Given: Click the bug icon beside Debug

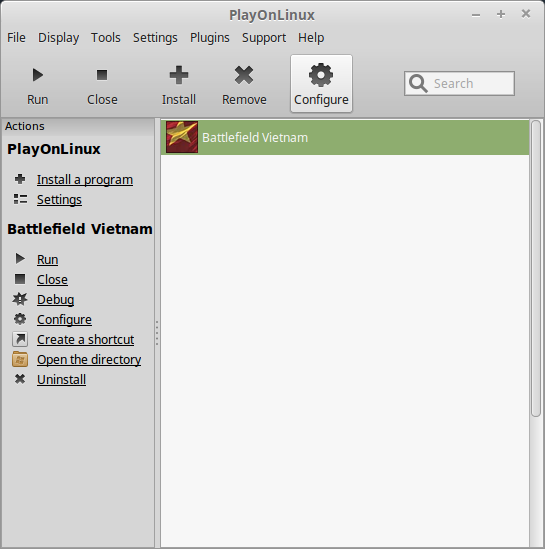Looking at the screenshot, I should [x=20, y=299].
